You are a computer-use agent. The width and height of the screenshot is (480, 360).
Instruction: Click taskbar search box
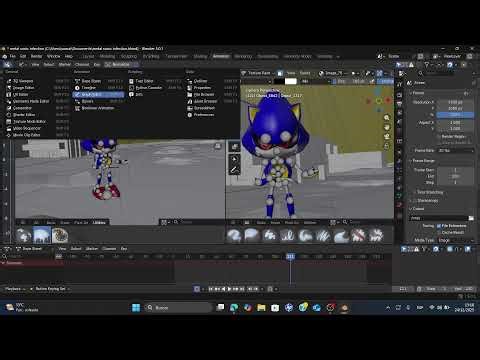pyautogui.click(x=179, y=308)
